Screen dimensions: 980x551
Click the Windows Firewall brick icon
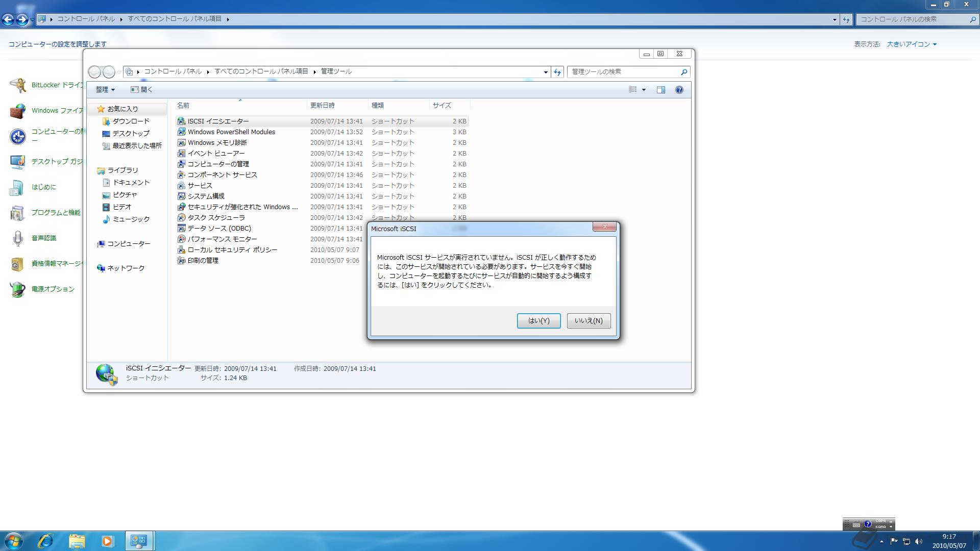pyautogui.click(x=18, y=111)
